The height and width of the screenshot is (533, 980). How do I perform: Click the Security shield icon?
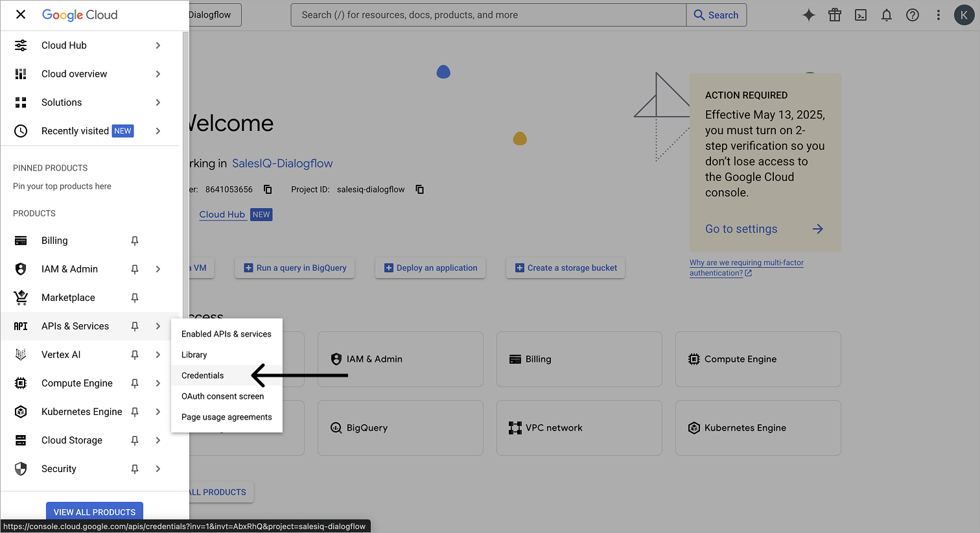tap(21, 469)
